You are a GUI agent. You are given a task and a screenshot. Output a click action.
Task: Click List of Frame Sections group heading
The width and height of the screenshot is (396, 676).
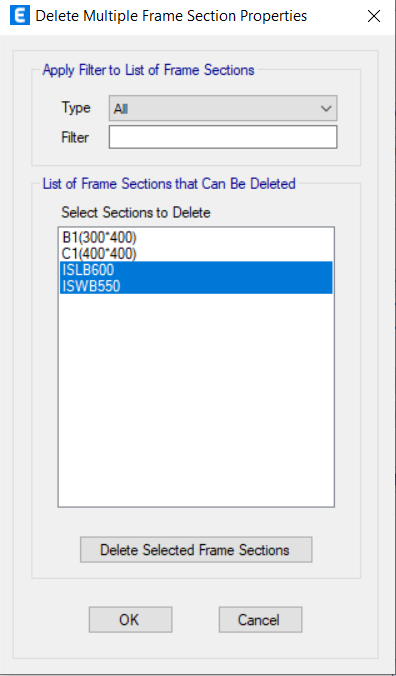tap(169, 184)
